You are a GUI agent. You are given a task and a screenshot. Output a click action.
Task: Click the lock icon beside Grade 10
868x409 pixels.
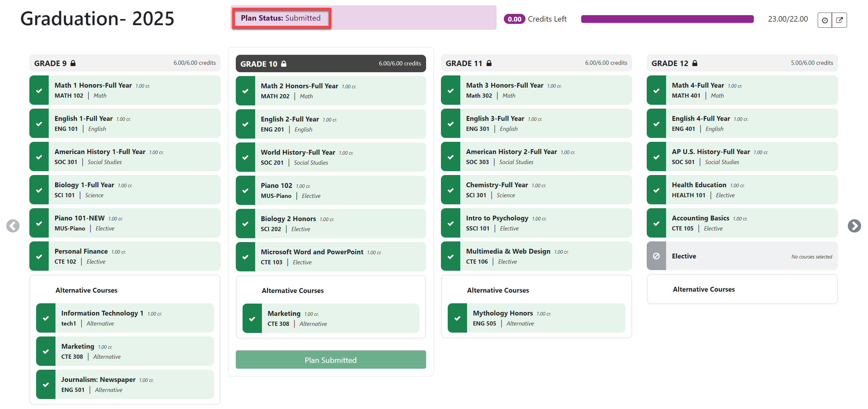point(284,63)
